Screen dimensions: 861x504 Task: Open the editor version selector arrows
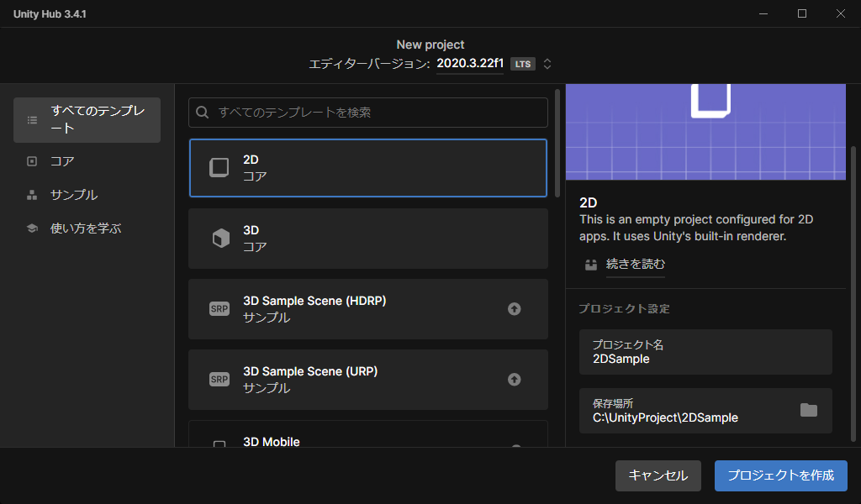coord(547,64)
